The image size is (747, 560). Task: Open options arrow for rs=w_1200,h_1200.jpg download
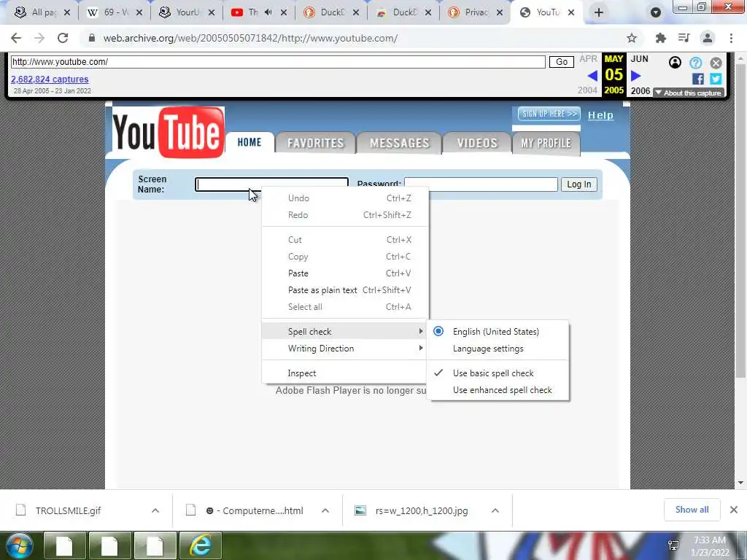495,510
